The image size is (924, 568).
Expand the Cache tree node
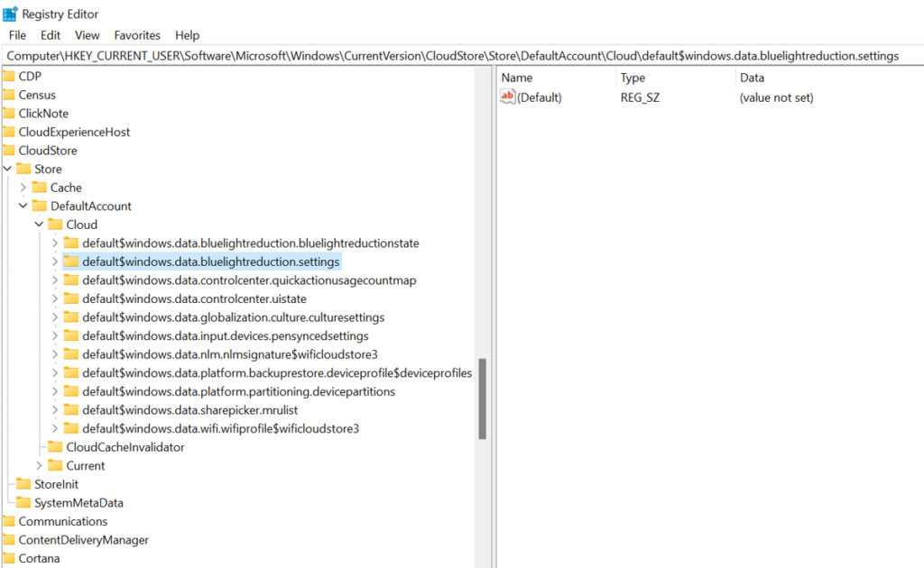[x=23, y=188]
